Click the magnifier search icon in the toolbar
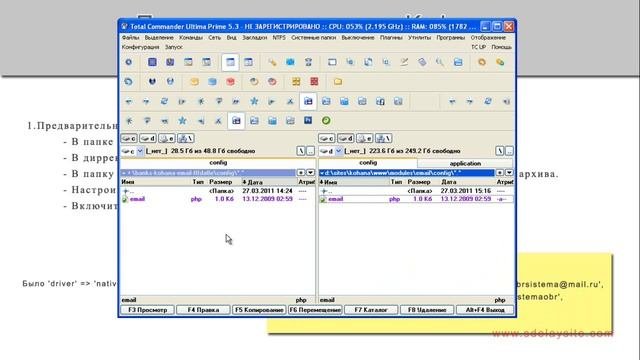 [440, 62]
